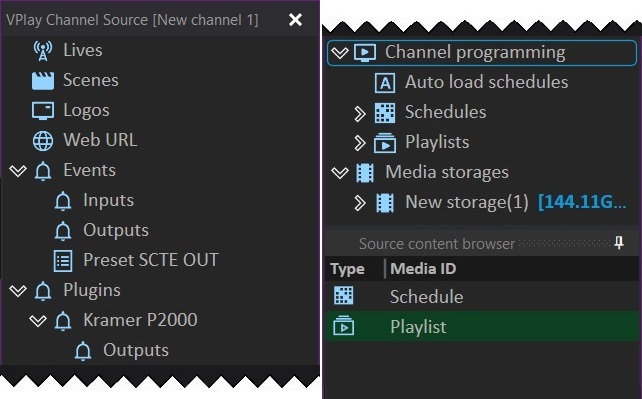Viewport: 642px width, 399px height.
Task: Collapse Channel programming node
Action: point(340,53)
